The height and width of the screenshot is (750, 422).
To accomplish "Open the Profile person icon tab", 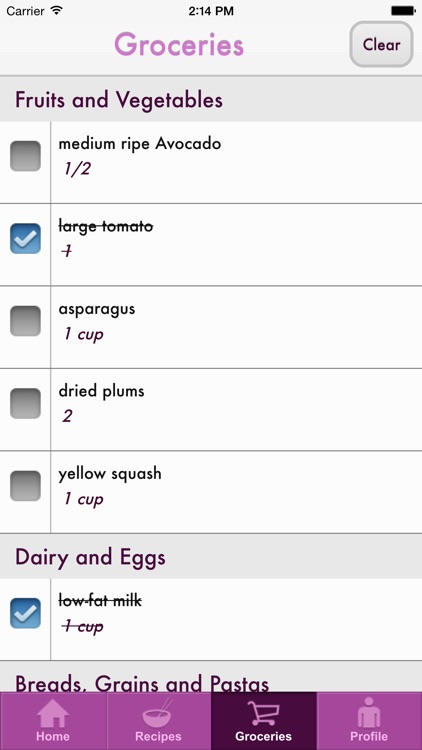I will pyautogui.click(x=369, y=720).
